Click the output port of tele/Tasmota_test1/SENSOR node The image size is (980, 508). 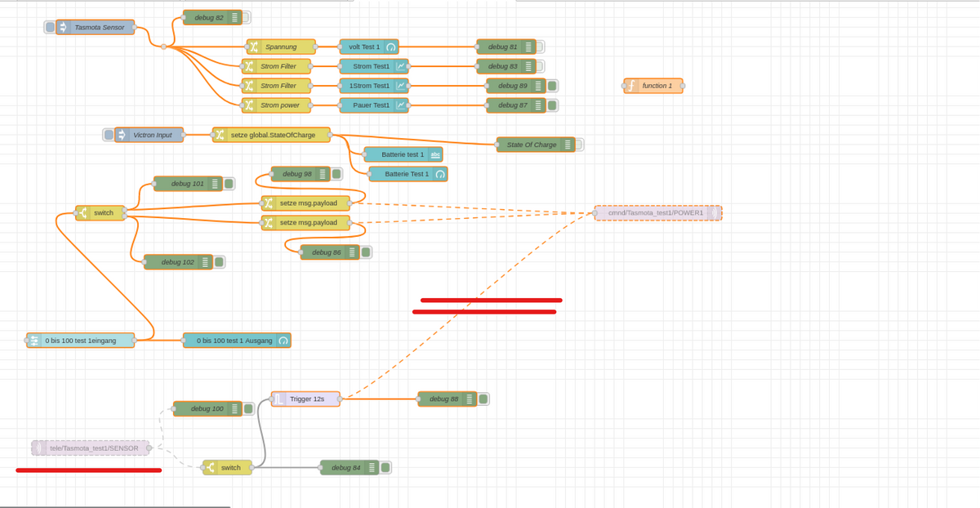(149, 448)
